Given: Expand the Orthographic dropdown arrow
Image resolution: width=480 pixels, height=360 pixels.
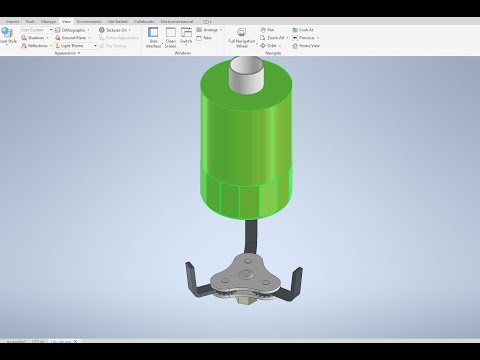Looking at the screenshot, I should (x=89, y=30).
